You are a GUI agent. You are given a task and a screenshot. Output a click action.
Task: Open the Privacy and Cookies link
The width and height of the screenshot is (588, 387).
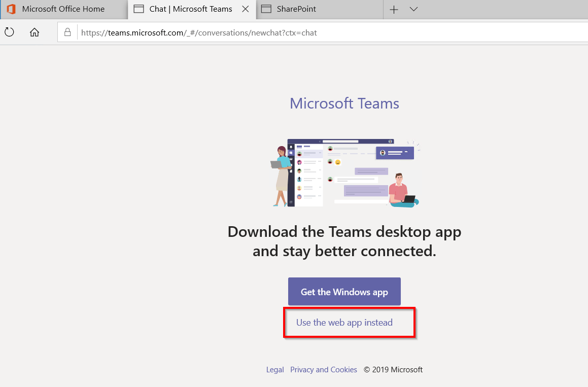click(x=324, y=370)
